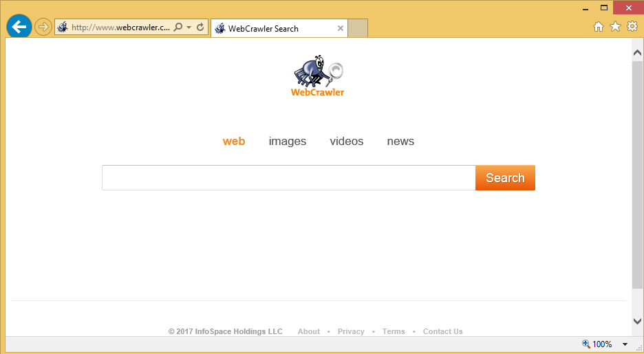The image size is (644, 354).
Task: Switch to videos search
Action: pos(347,141)
